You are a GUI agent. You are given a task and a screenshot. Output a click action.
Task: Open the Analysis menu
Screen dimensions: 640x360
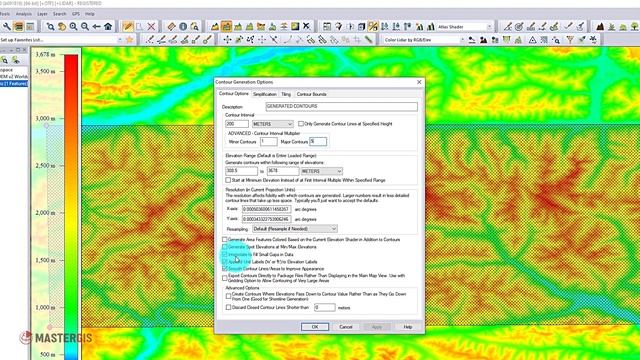pos(24,13)
